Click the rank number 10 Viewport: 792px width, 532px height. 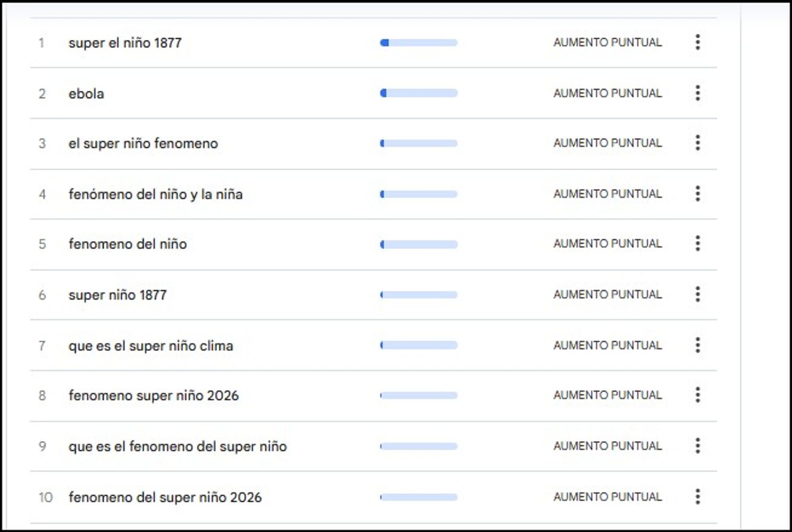[x=45, y=497]
